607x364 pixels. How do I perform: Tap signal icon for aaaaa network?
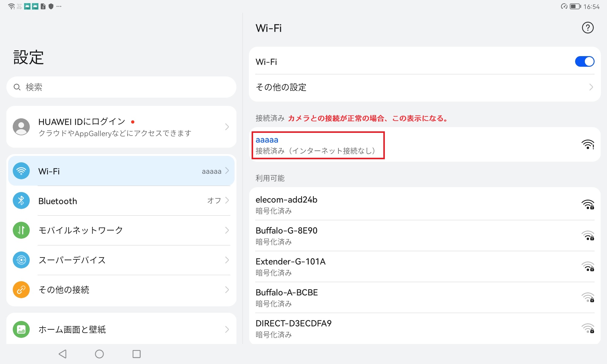coord(588,145)
